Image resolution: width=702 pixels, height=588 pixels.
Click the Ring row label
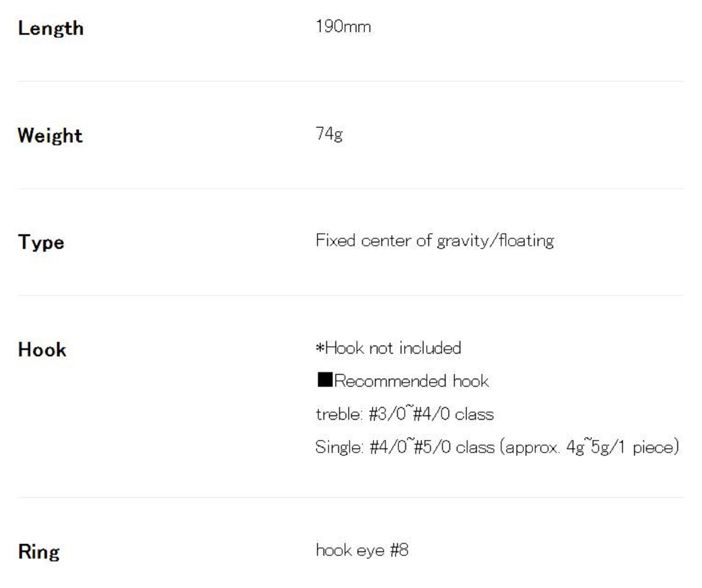pos(39,551)
